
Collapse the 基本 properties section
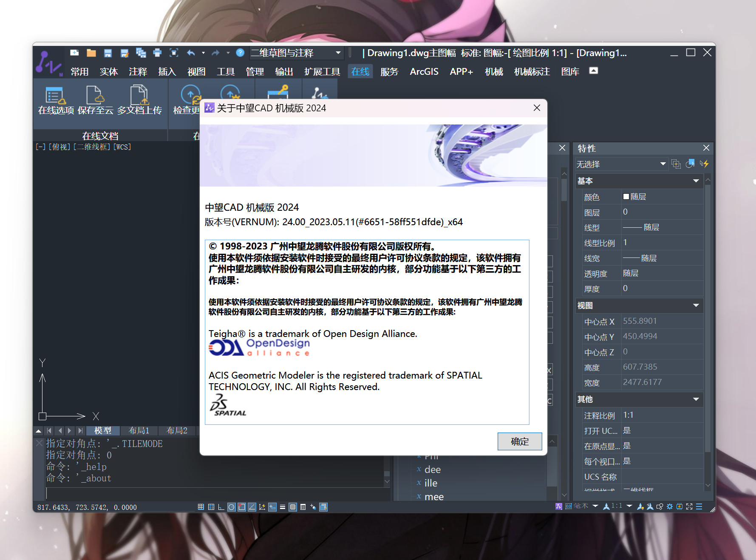click(696, 181)
